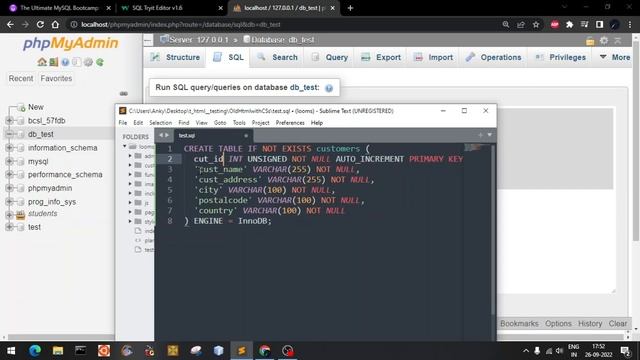Open the More dropdown in phpMyAdmin tabs
Screen dimensions: 640x360
615,58
